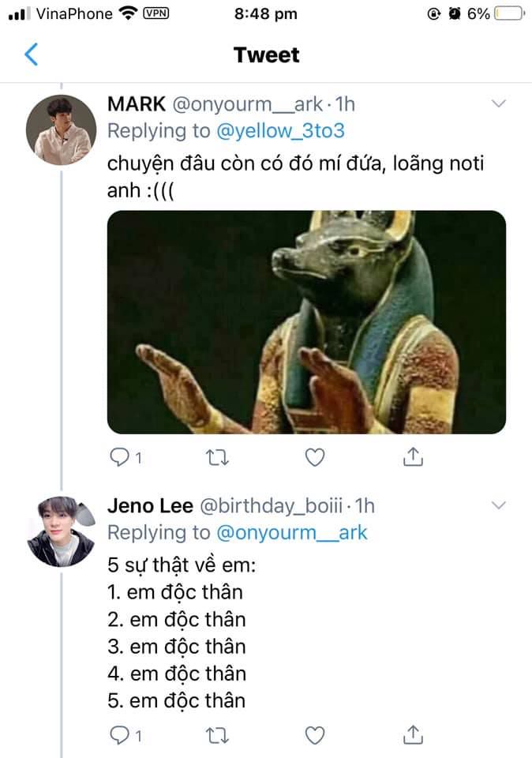This screenshot has height=758, width=532.
Task: Open options chevron on Jeno Lee's tweet
Action: pyautogui.click(x=499, y=505)
